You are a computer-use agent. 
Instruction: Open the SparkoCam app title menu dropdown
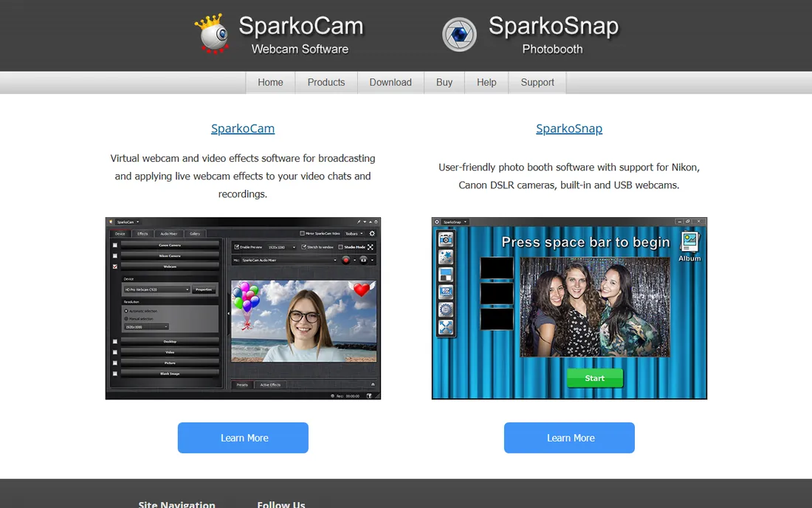point(128,222)
